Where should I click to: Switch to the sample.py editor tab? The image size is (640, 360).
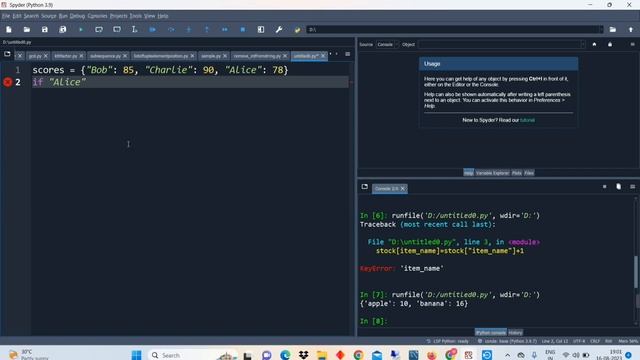(x=211, y=56)
